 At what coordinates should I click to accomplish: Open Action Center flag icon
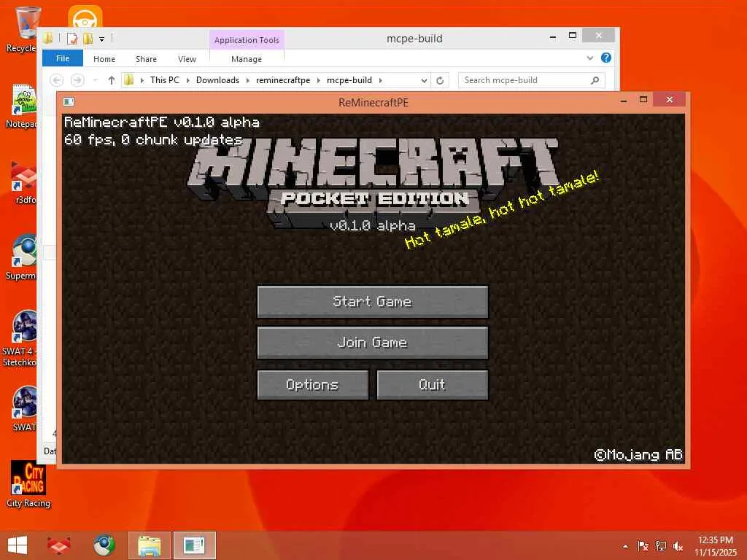[643, 546]
